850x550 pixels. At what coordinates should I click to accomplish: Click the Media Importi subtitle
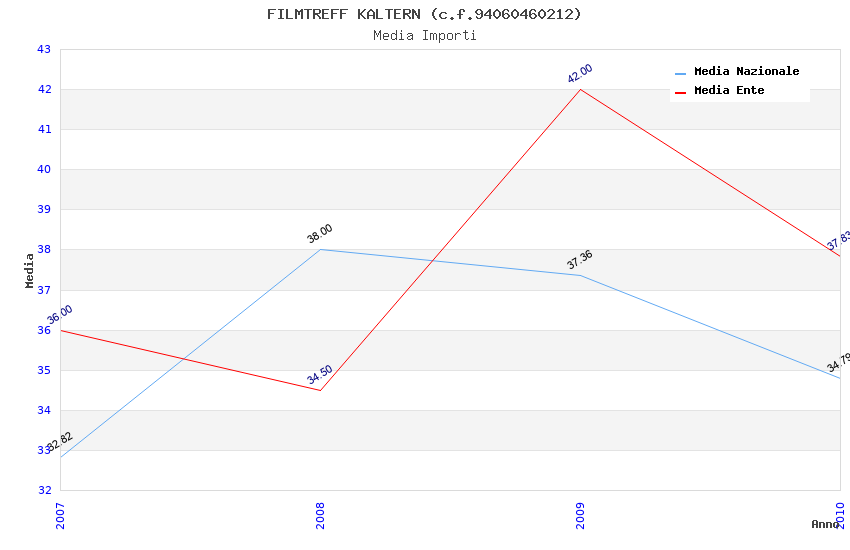tap(424, 35)
